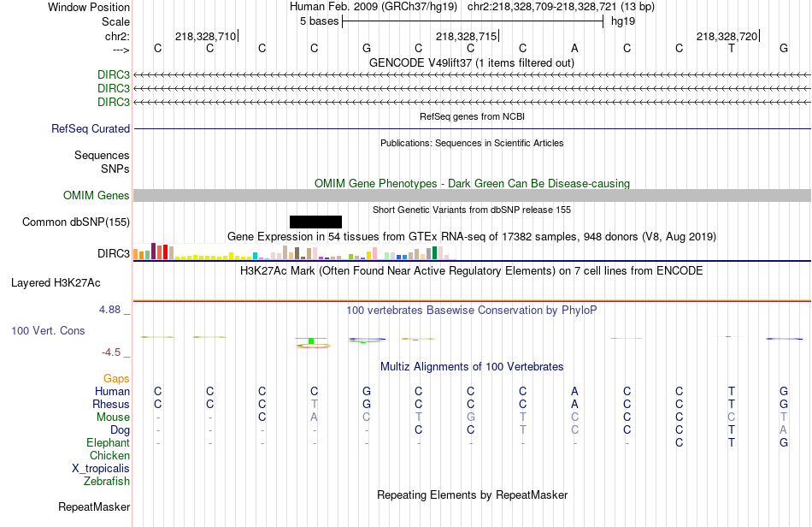Click the Sequences label under Publications
This screenshot has height=527, width=812.
(x=102, y=155)
